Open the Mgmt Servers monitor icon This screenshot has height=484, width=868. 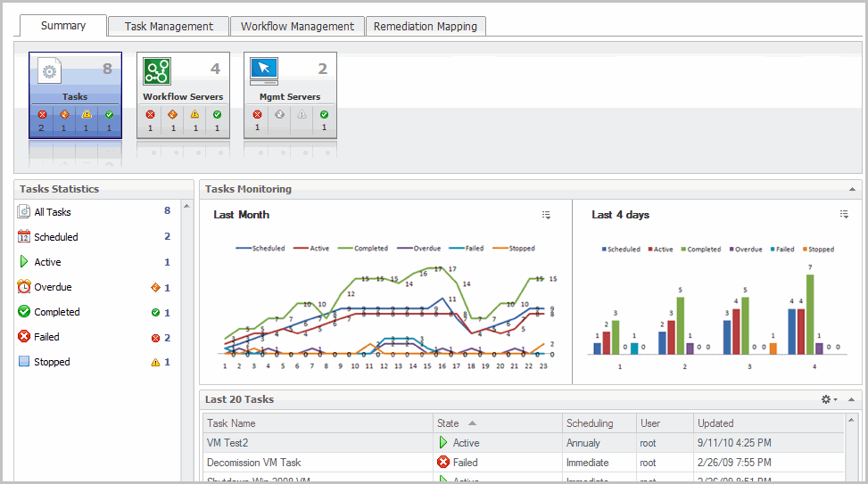coord(264,70)
